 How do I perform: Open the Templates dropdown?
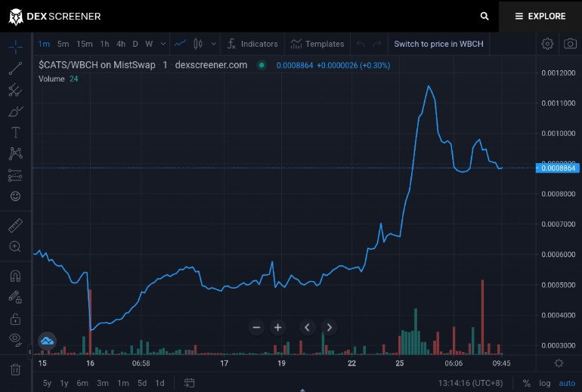click(x=317, y=44)
